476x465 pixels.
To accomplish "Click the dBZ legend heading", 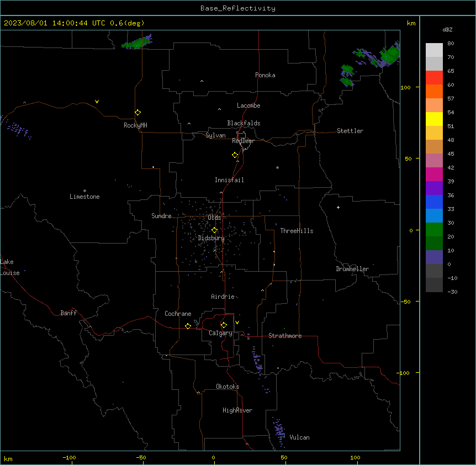I will point(447,29).
